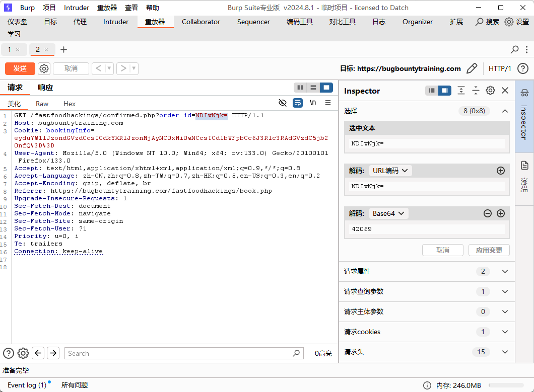Go to previous search match arrow

[x=38, y=353]
